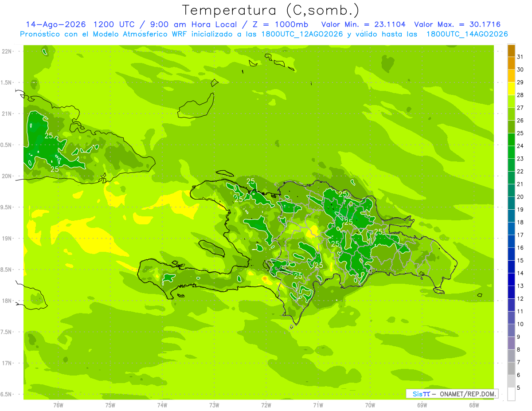This screenshot has width=532, height=411.
Task: Click the "17N" latitude label
Action: coord(7,363)
